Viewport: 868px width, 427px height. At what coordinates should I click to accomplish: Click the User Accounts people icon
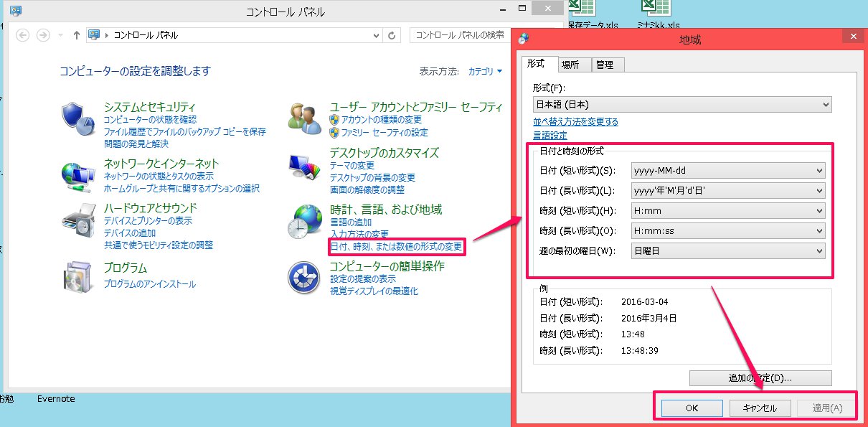click(304, 119)
